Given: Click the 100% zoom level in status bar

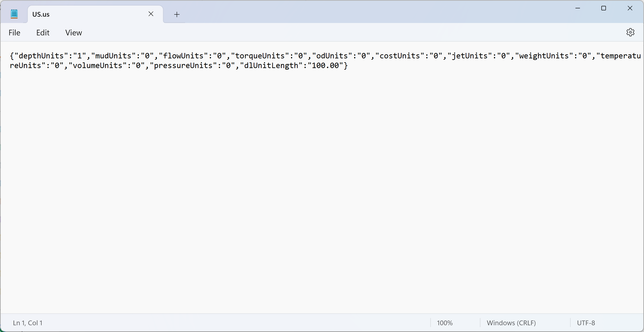Looking at the screenshot, I should tap(444, 323).
